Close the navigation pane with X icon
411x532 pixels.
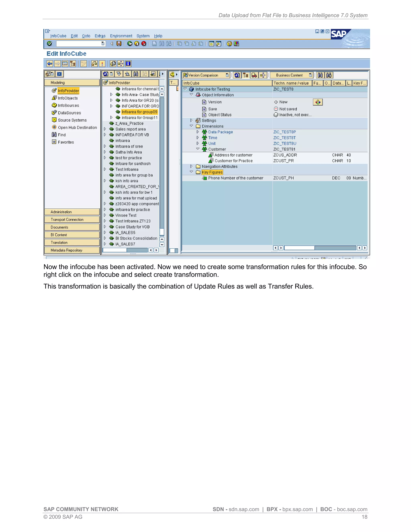tap(59, 74)
